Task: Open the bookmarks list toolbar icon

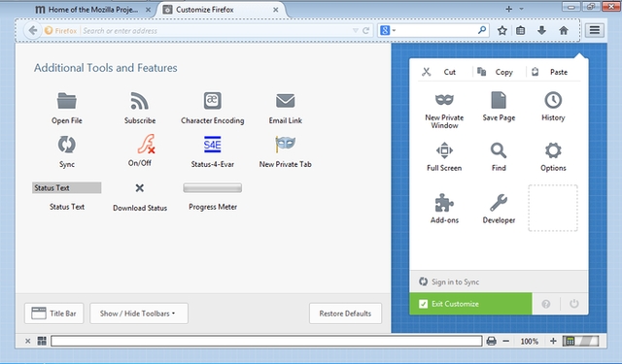Action: tap(521, 30)
